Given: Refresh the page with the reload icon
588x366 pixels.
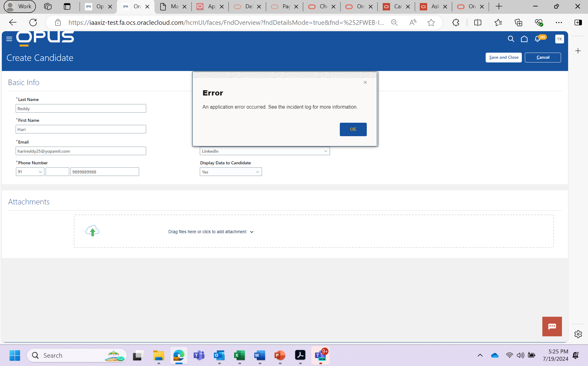Looking at the screenshot, I should pyautogui.click(x=33, y=22).
